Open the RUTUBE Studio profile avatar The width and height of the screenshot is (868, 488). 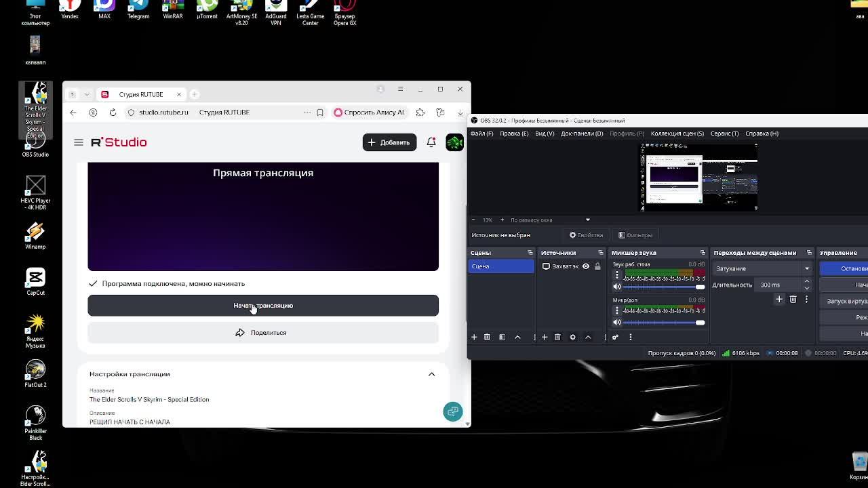click(454, 142)
